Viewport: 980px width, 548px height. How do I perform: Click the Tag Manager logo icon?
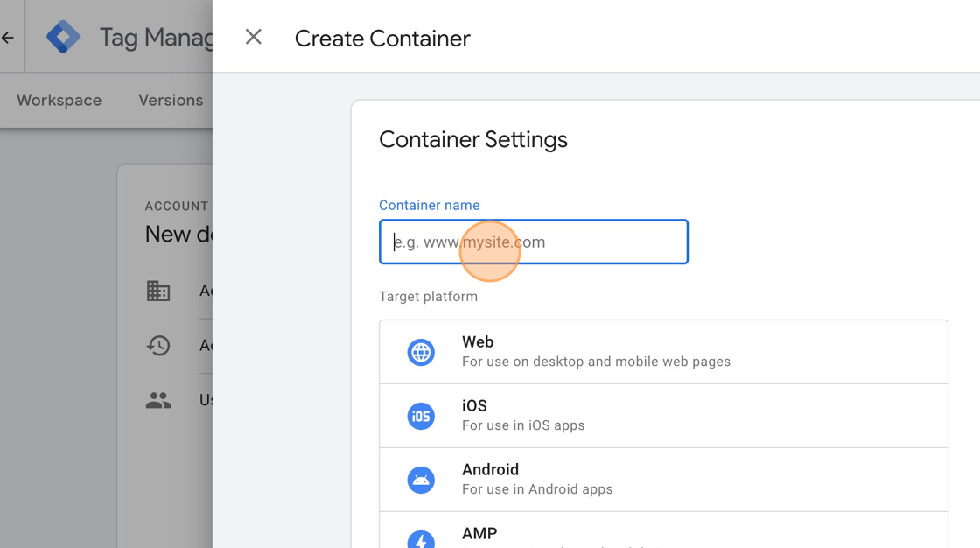click(x=63, y=37)
